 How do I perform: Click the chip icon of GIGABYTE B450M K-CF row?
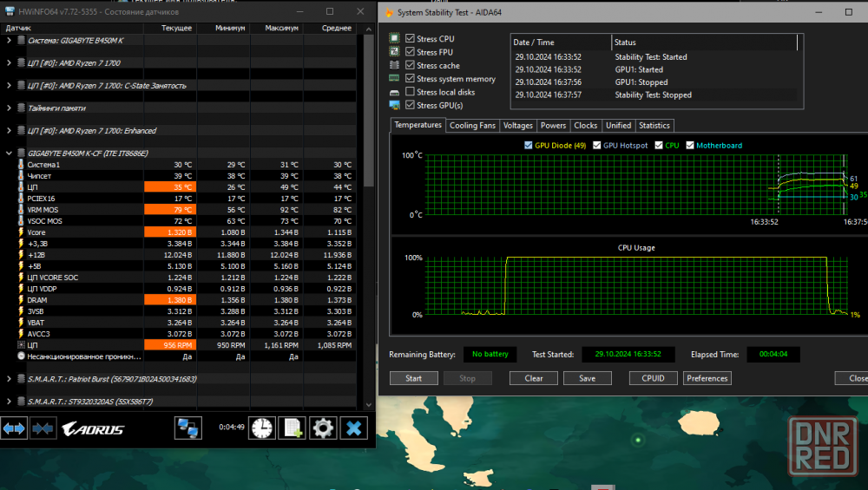pos(21,154)
